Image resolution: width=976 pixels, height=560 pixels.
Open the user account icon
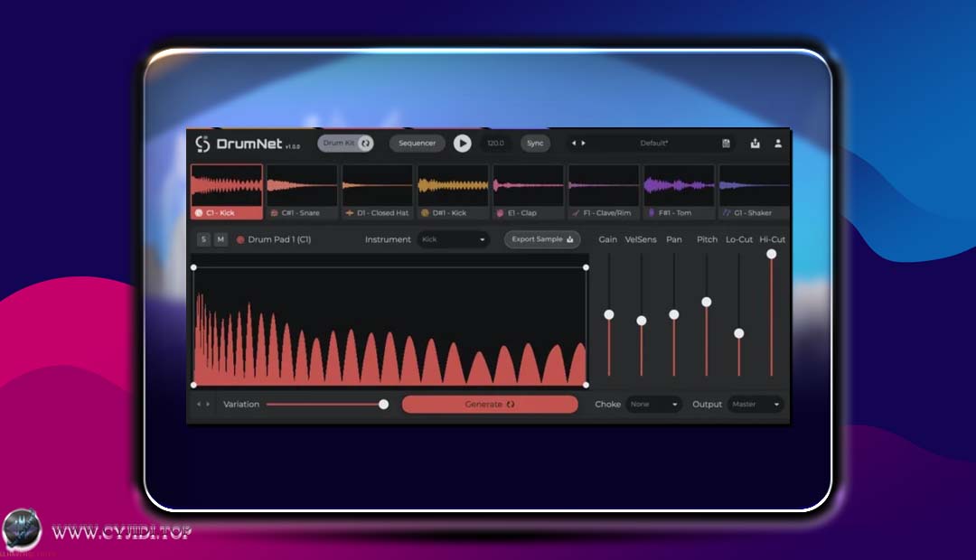click(x=778, y=143)
